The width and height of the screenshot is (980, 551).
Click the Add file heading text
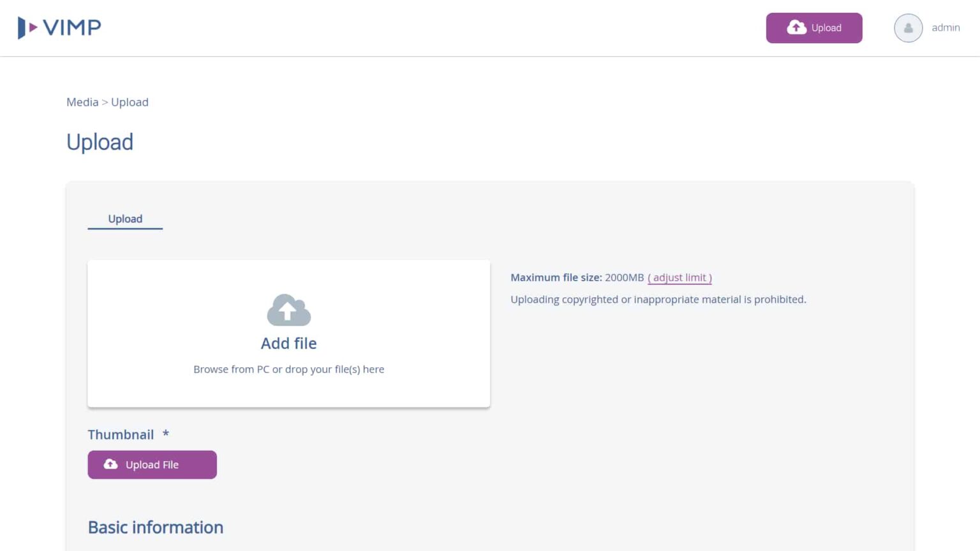tap(288, 343)
